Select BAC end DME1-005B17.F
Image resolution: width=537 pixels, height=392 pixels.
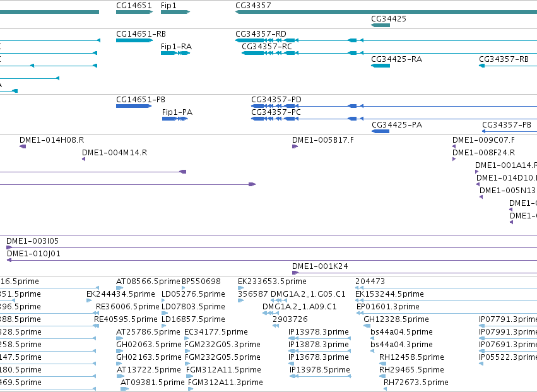(x=323, y=140)
